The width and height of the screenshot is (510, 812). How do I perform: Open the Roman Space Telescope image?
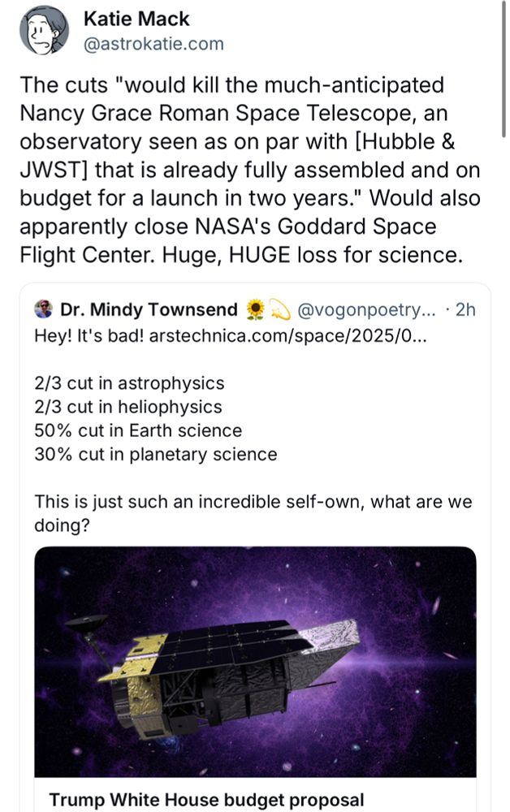255,662
